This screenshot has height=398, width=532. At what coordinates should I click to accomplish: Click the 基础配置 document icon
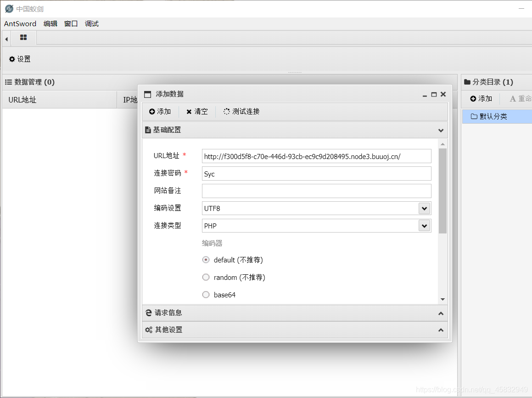(x=148, y=130)
